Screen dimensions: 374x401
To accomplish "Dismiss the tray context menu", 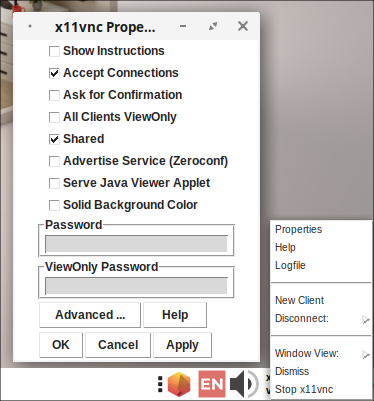I will point(321,371).
